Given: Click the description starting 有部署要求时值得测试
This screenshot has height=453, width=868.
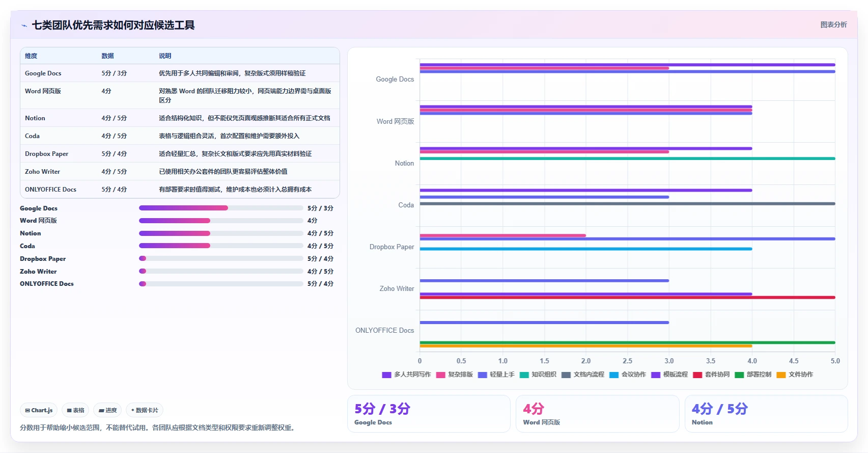Looking at the screenshot, I should (235, 190).
